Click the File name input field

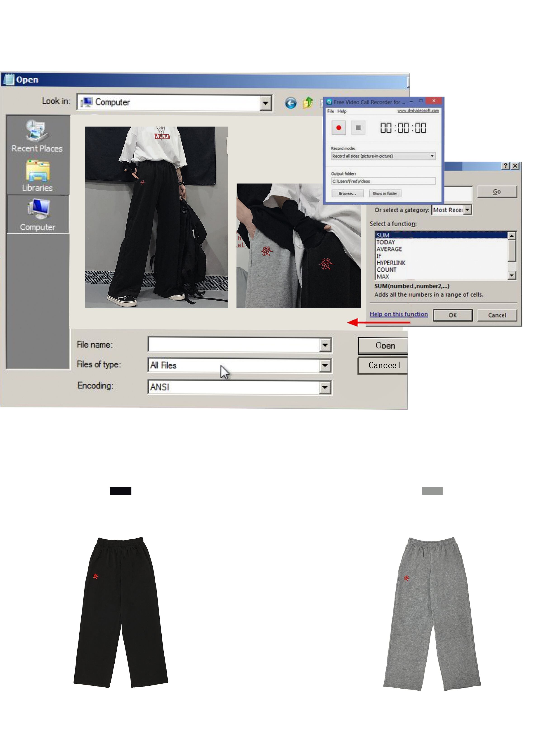tap(234, 345)
